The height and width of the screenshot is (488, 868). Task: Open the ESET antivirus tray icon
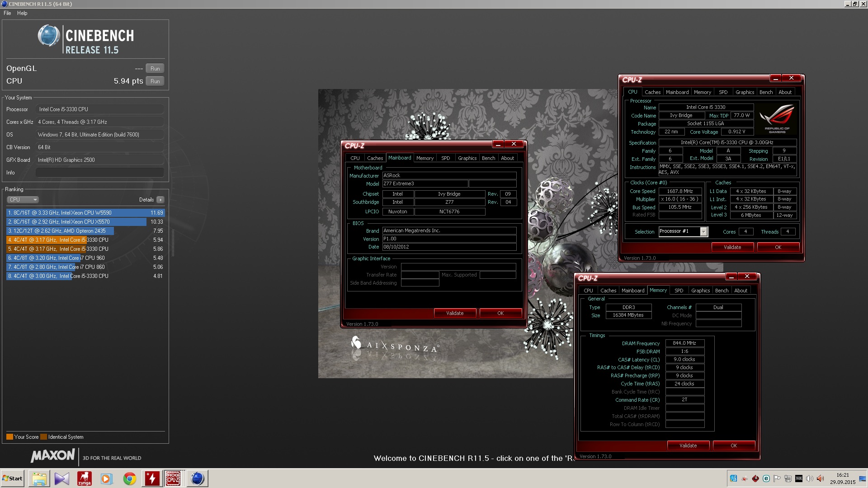[766, 479]
